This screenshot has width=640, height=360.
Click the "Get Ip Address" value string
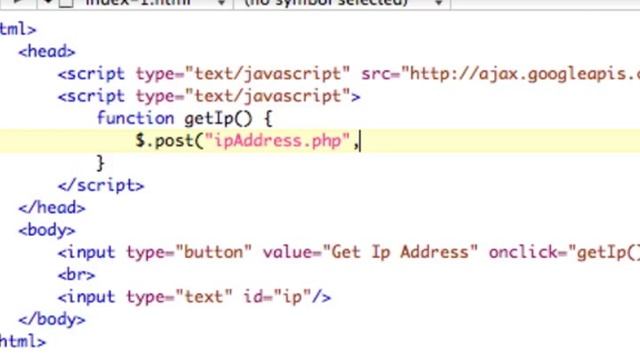[x=400, y=252]
